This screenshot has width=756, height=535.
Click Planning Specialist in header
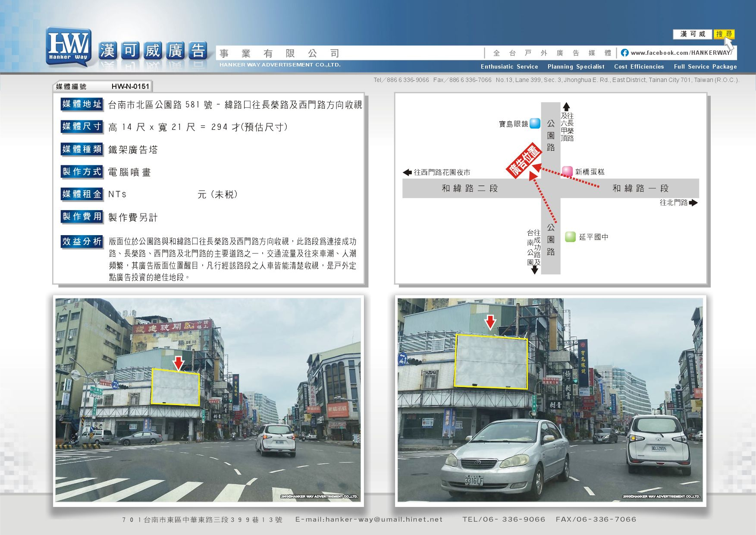pyautogui.click(x=576, y=66)
